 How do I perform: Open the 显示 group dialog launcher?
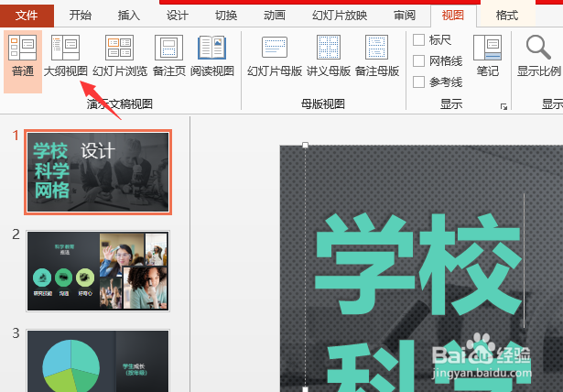click(503, 107)
